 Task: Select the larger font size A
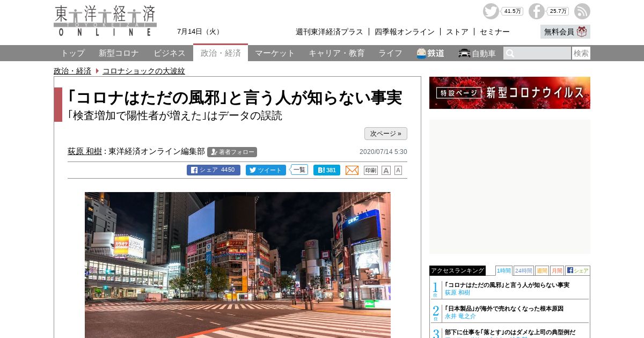point(386,170)
